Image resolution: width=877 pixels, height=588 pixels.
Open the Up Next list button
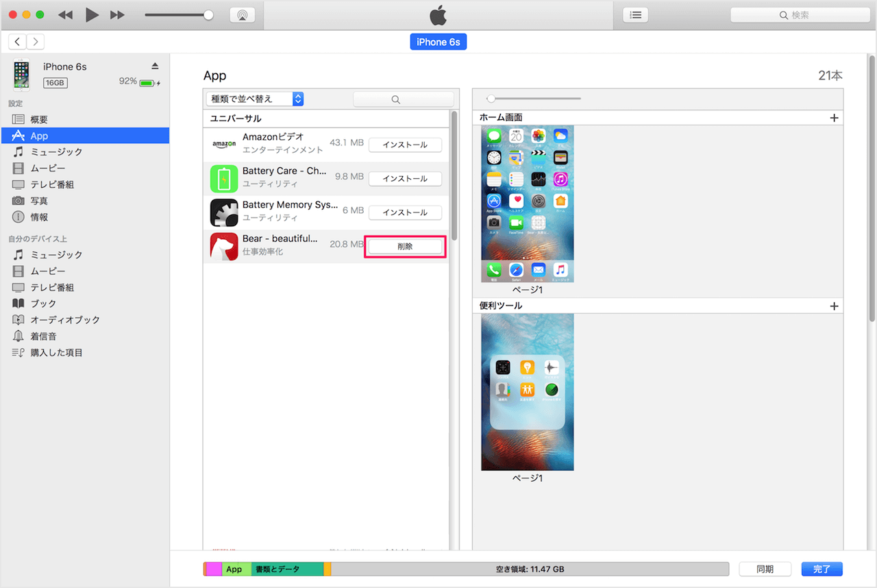[636, 15]
